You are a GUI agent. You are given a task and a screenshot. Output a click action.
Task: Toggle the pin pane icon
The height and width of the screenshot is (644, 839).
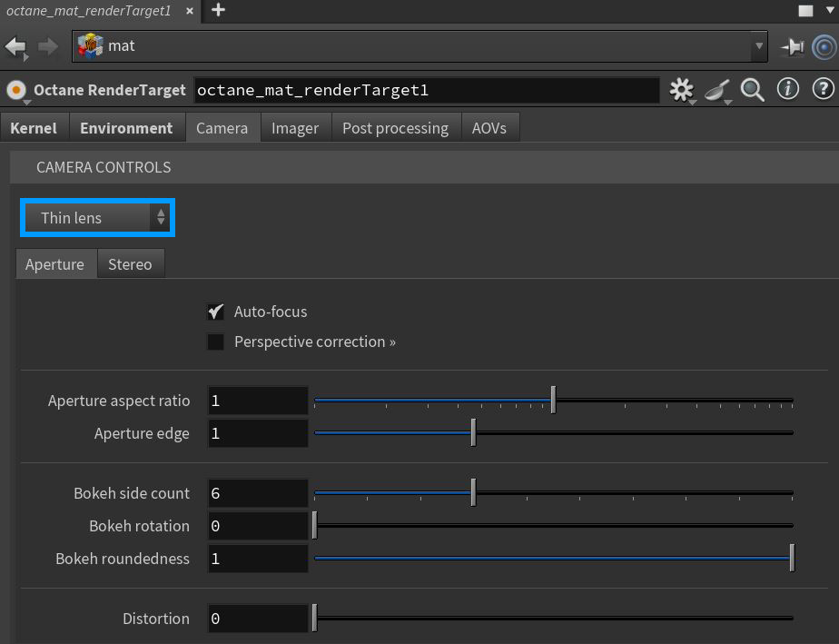pyautogui.click(x=792, y=45)
